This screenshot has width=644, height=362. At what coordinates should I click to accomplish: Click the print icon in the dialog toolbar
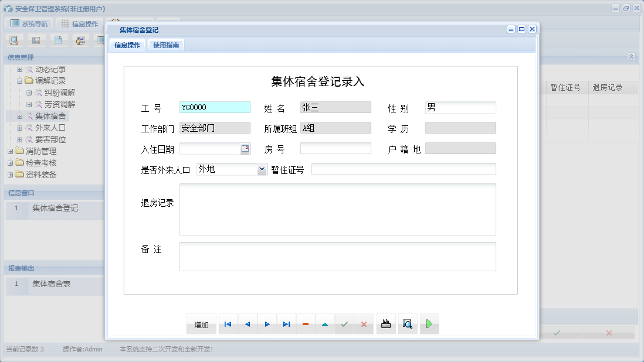(x=385, y=323)
